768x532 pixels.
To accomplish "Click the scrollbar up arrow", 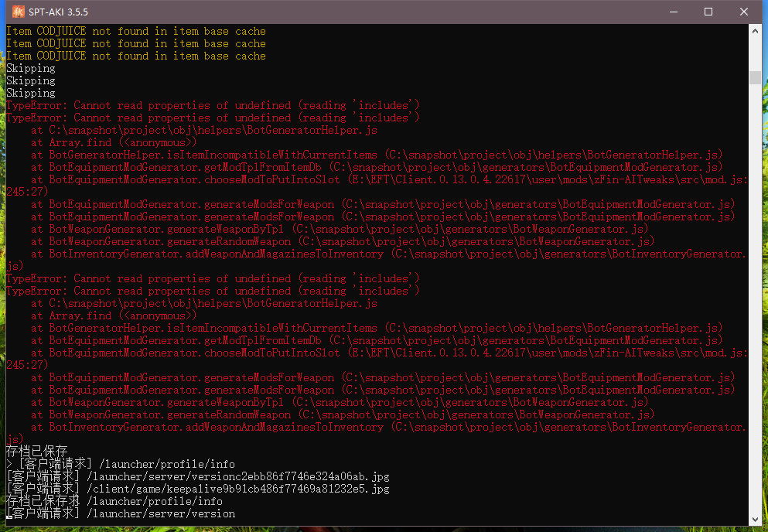I will pyautogui.click(x=755, y=30).
